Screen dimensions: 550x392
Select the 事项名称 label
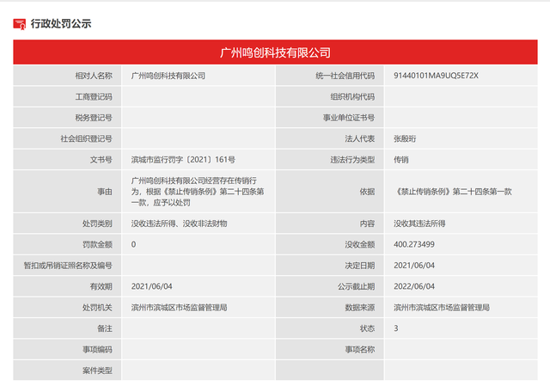coord(360,350)
